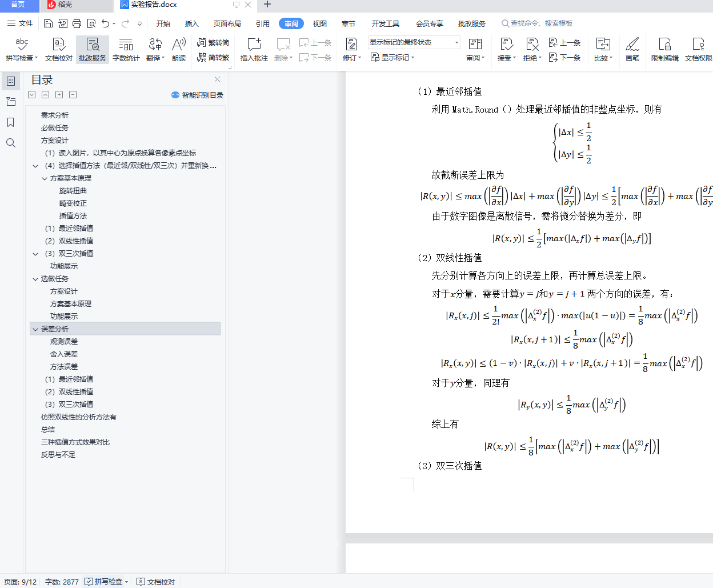Open the outline panel icon in left sidebar
Image resolution: width=713 pixels, height=588 pixels.
[x=11, y=81]
